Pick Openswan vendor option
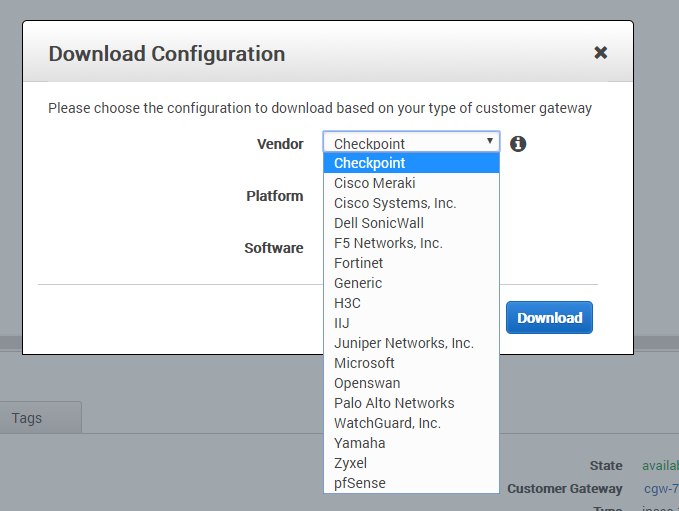The height and width of the screenshot is (511, 679). (x=411, y=383)
